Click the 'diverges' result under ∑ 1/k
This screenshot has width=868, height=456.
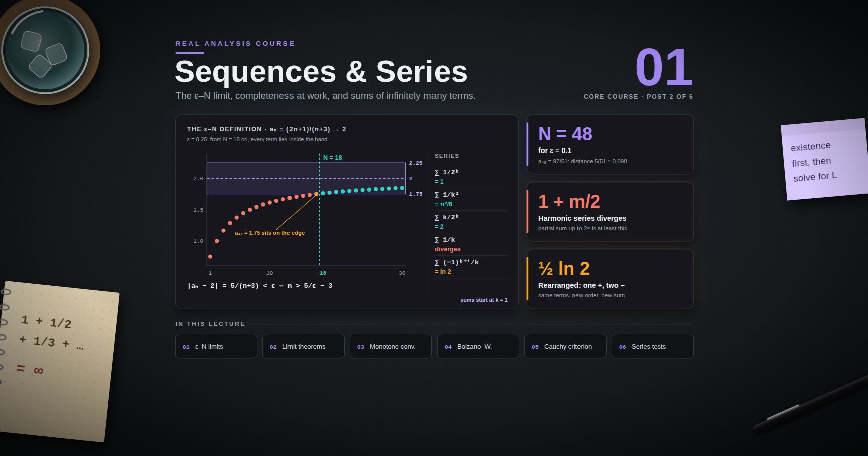click(447, 249)
